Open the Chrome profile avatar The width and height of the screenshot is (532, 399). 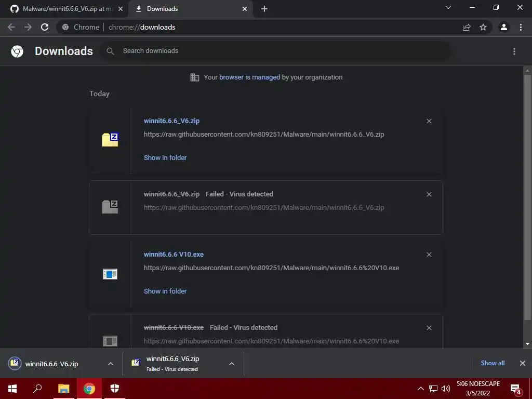click(504, 27)
